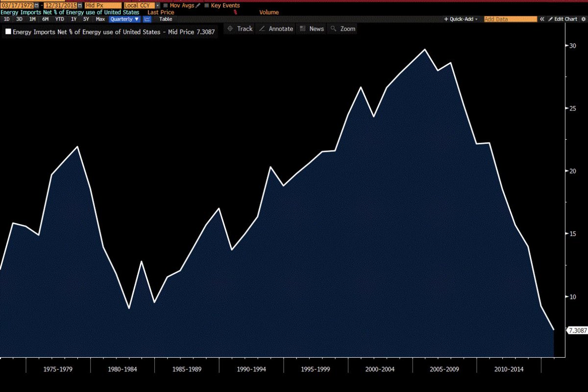The image size is (588, 392).
Task: Click the Edit Chart button
Action: click(x=563, y=19)
